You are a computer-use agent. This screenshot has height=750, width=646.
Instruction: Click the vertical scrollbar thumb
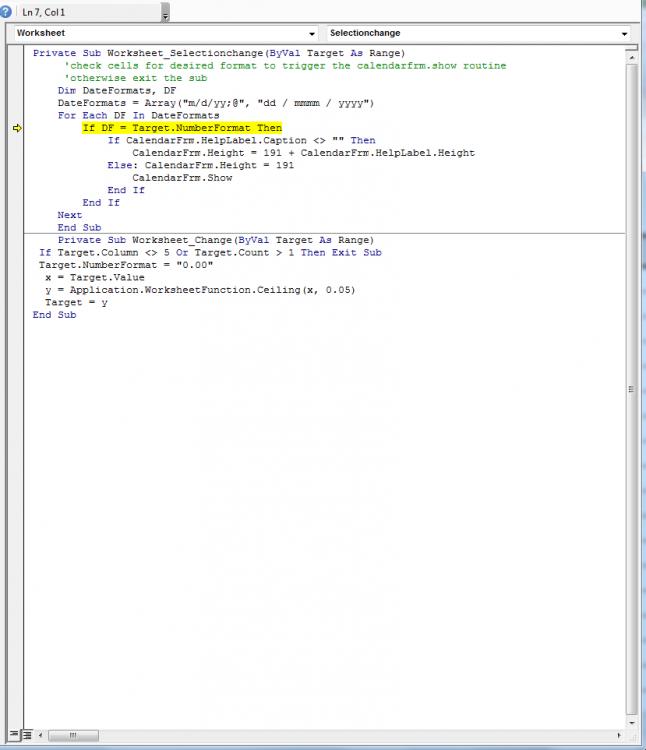[632, 389]
